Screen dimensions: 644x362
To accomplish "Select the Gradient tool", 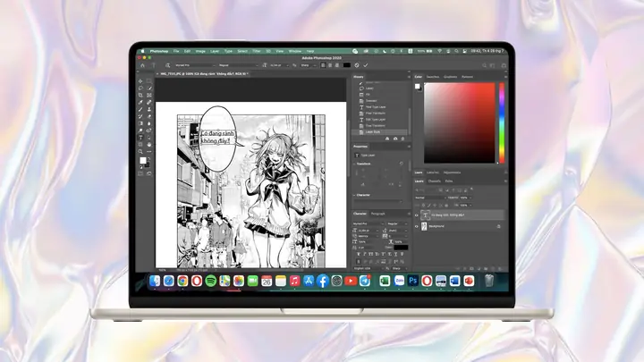I will 140,123.
